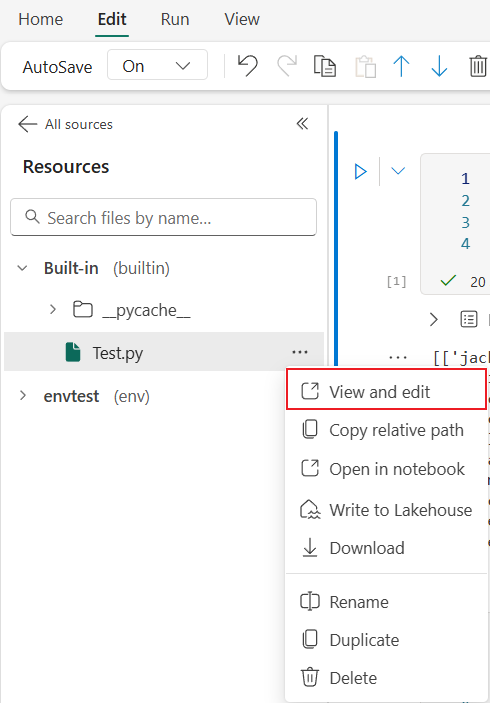Open the View tab
Screen dimensions: 490x703
coord(242,19)
